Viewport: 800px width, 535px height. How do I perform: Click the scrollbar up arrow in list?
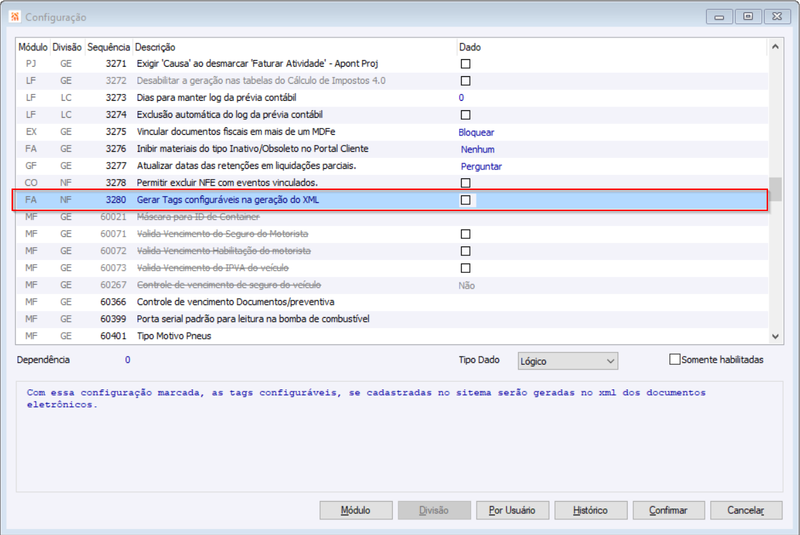[x=776, y=46]
